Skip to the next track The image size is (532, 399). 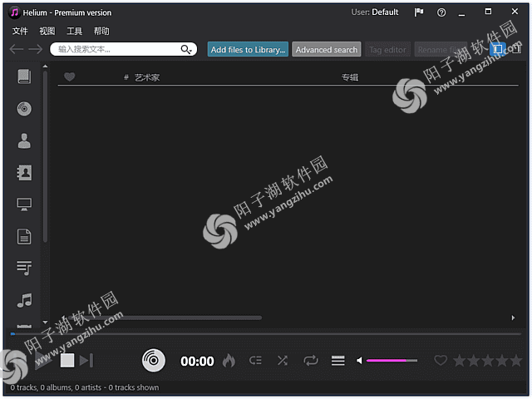(x=86, y=360)
